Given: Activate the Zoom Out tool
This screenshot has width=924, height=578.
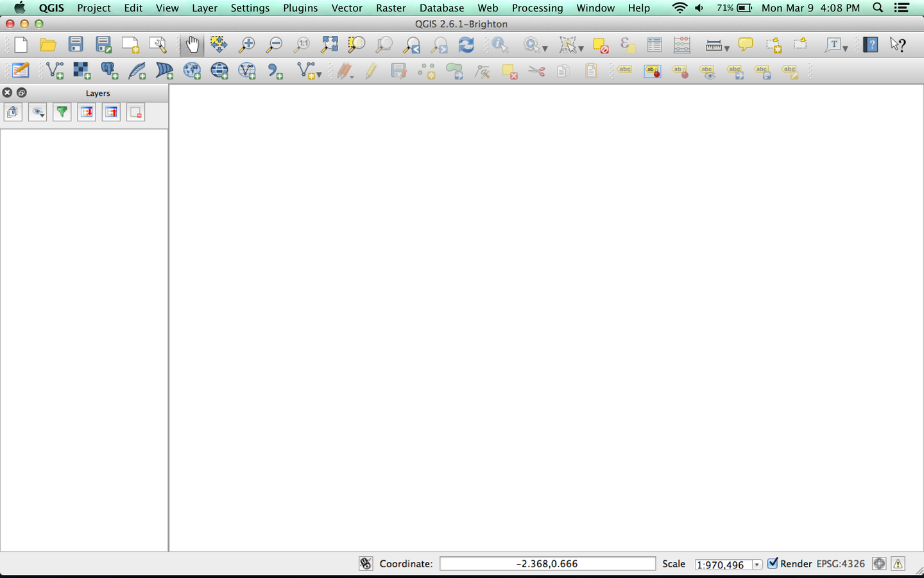Looking at the screenshot, I should (274, 45).
